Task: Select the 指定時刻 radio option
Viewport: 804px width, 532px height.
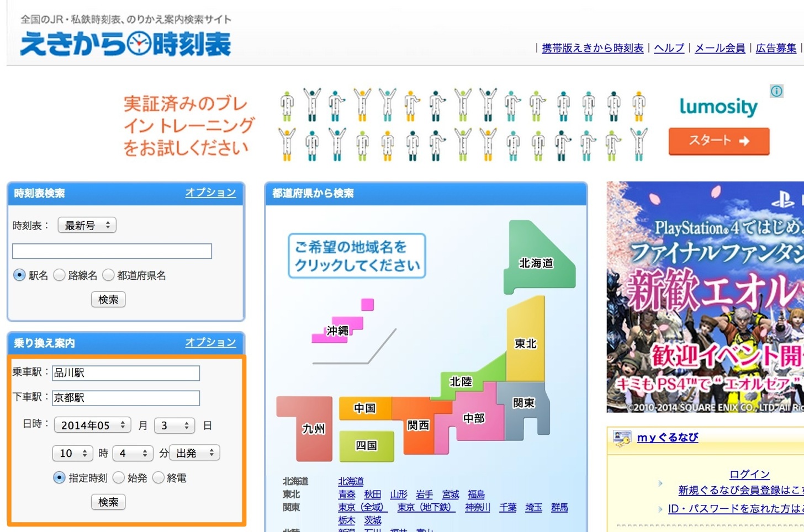Action: coord(59,477)
